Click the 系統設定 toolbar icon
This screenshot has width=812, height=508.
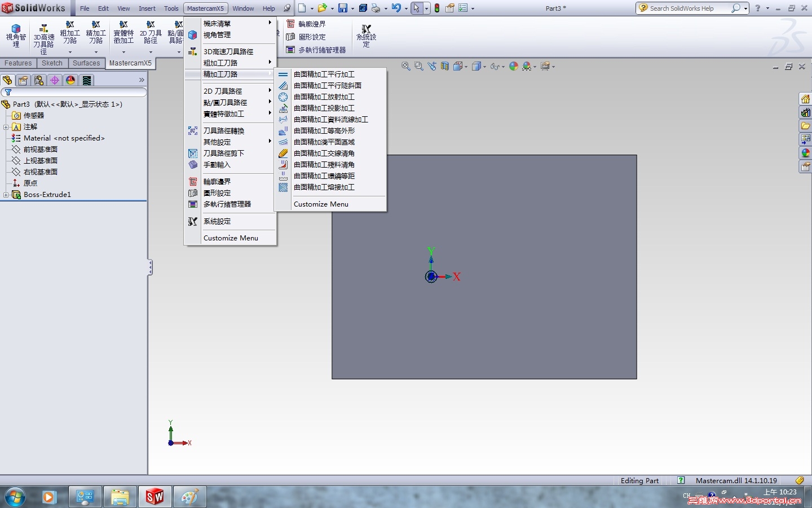click(366, 36)
